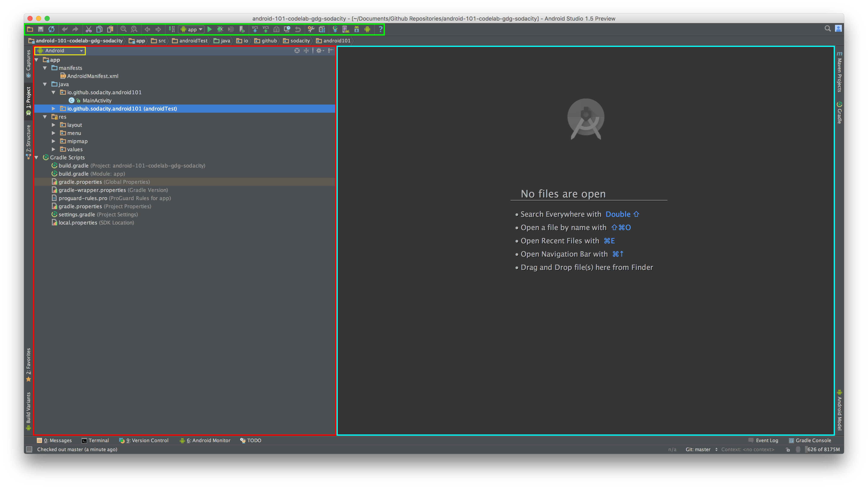Click the green Run app button
The width and height of the screenshot is (868, 488).
pos(210,29)
